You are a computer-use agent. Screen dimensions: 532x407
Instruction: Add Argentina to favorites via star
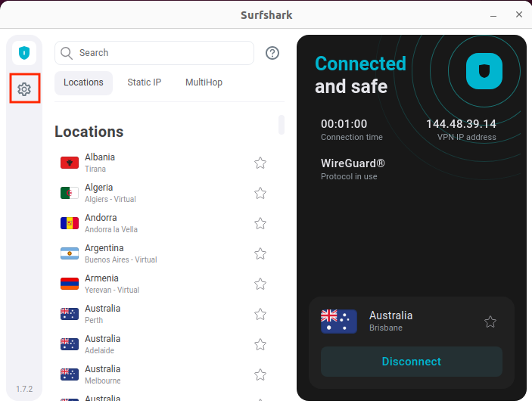point(260,253)
